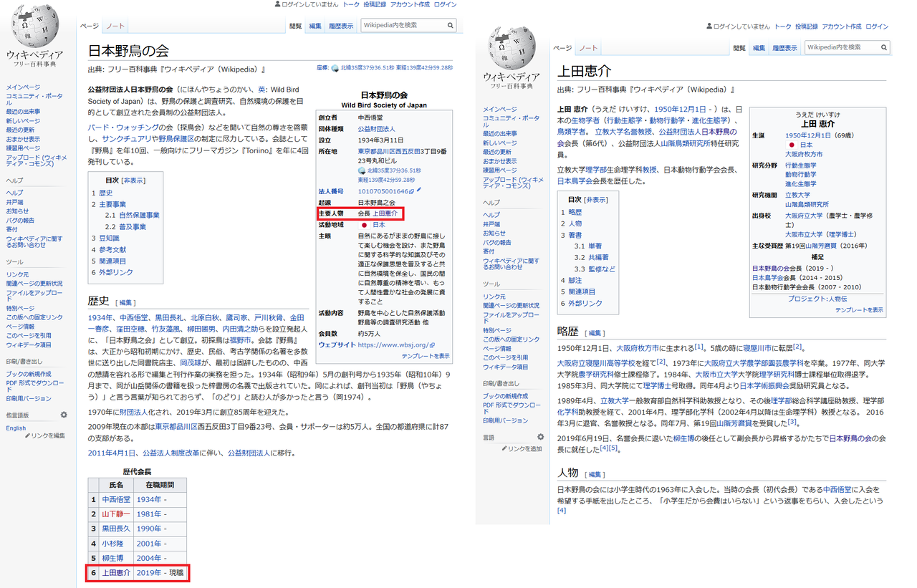Show template link in 上田恵介 infobox
This screenshot has height=588, width=917.
pyautogui.click(x=859, y=310)
